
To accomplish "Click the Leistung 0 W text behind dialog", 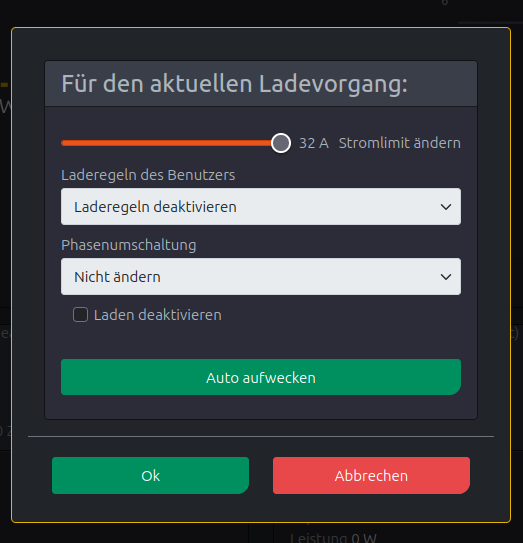I will [333, 537].
